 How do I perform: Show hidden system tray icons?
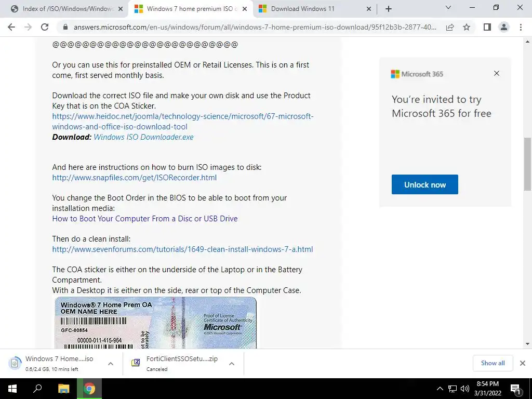click(440, 389)
